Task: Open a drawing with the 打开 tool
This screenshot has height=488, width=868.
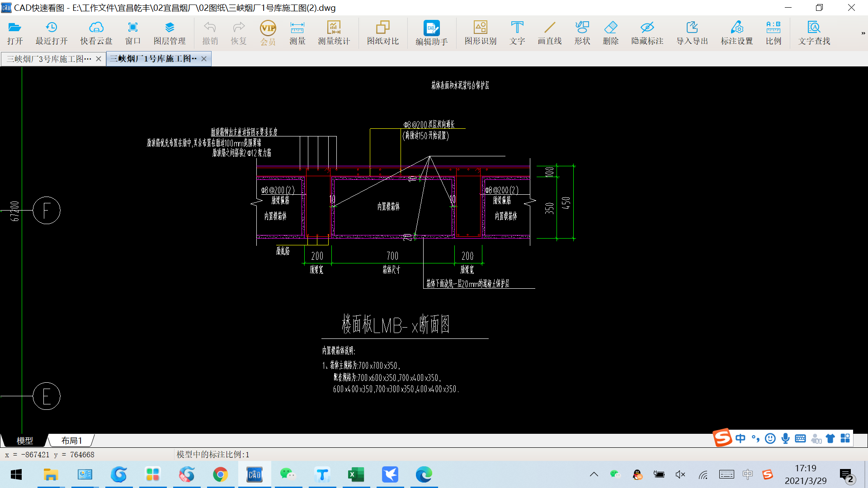Action: click(x=15, y=33)
